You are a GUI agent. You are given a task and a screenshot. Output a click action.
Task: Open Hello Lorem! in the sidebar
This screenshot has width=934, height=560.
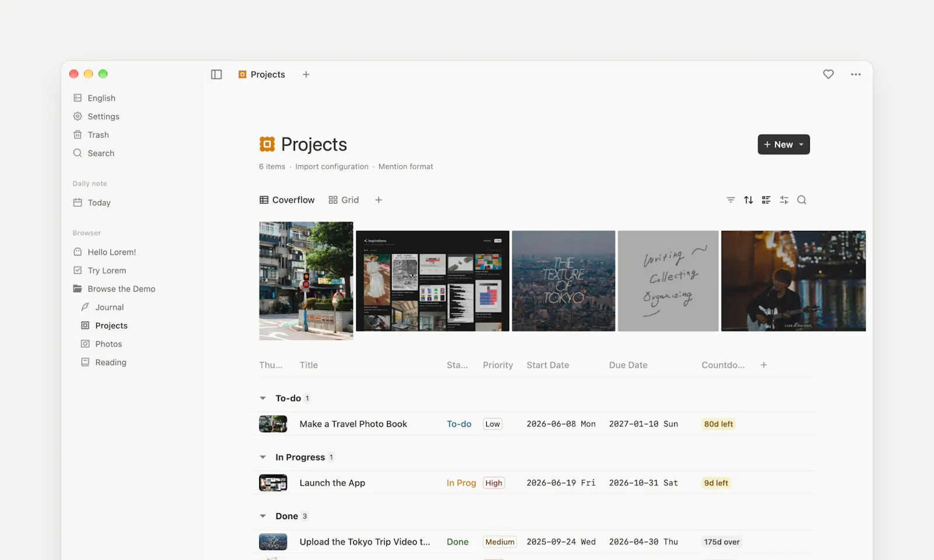pyautogui.click(x=104, y=252)
